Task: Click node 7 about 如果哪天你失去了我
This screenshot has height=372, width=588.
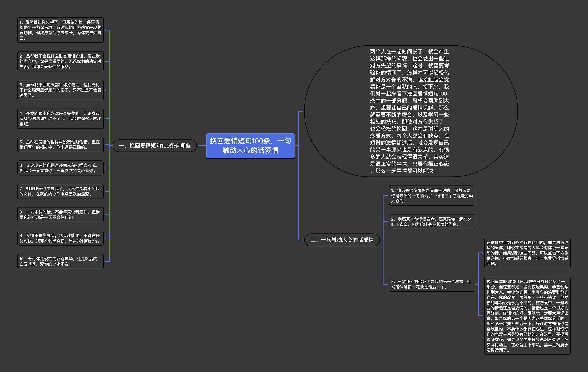Action: pyautogui.click(x=60, y=191)
